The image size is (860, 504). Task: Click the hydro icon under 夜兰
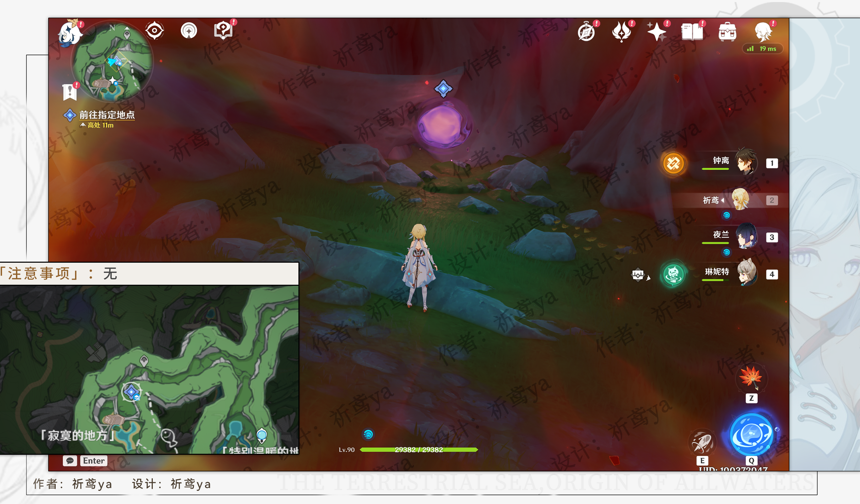pos(726,252)
